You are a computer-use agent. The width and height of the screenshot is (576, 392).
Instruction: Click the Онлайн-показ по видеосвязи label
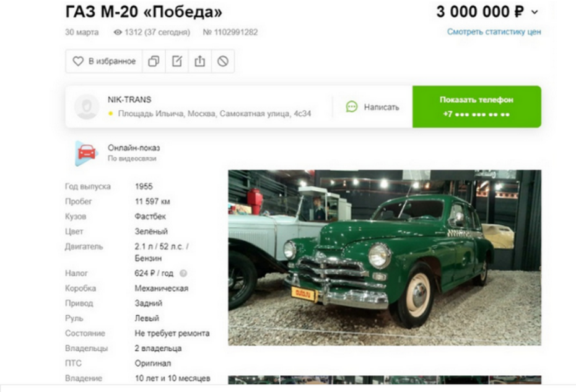pyautogui.click(x=134, y=153)
